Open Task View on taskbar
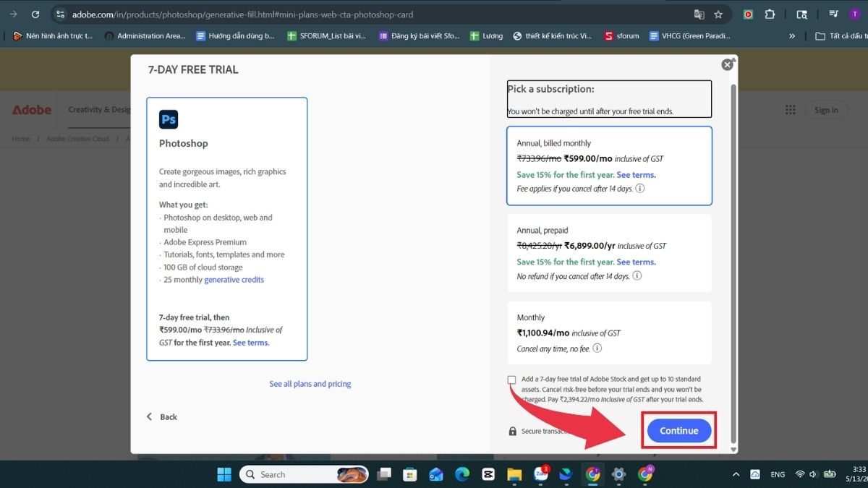This screenshot has height=488, width=868. (383, 474)
